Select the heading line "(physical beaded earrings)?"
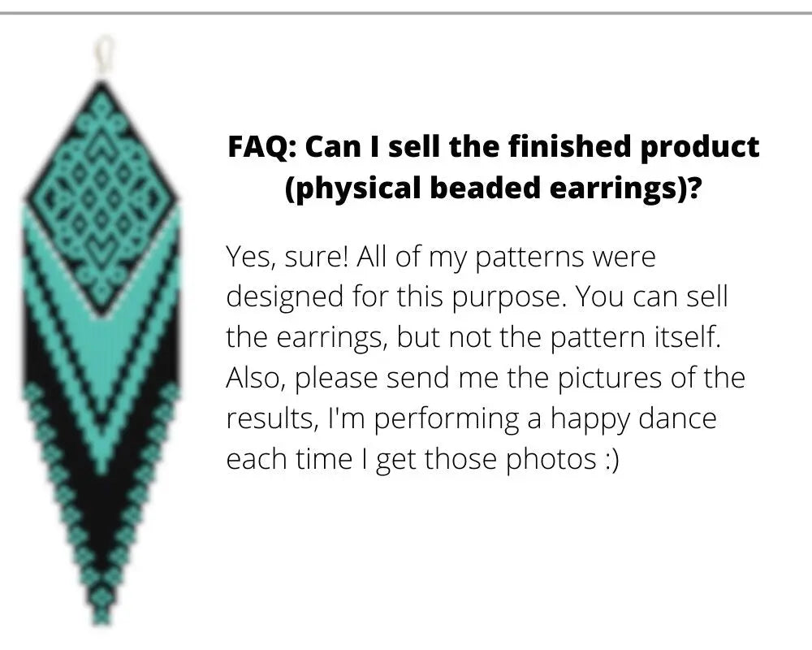 [493, 188]
